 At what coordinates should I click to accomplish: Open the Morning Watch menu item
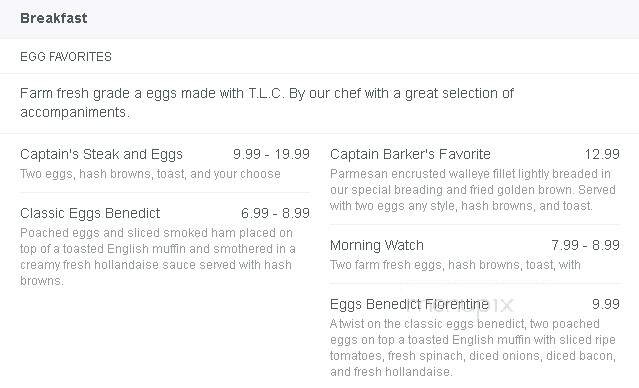point(377,245)
